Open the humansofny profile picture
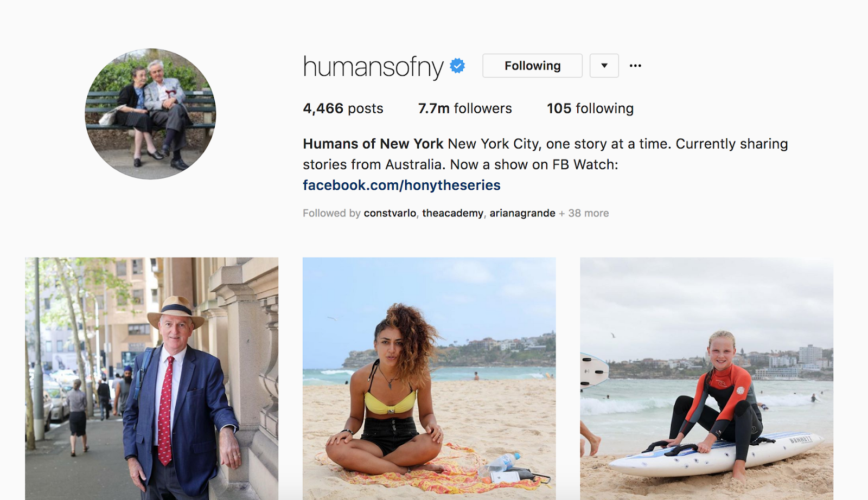The height and width of the screenshot is (500, 868). 150,114
